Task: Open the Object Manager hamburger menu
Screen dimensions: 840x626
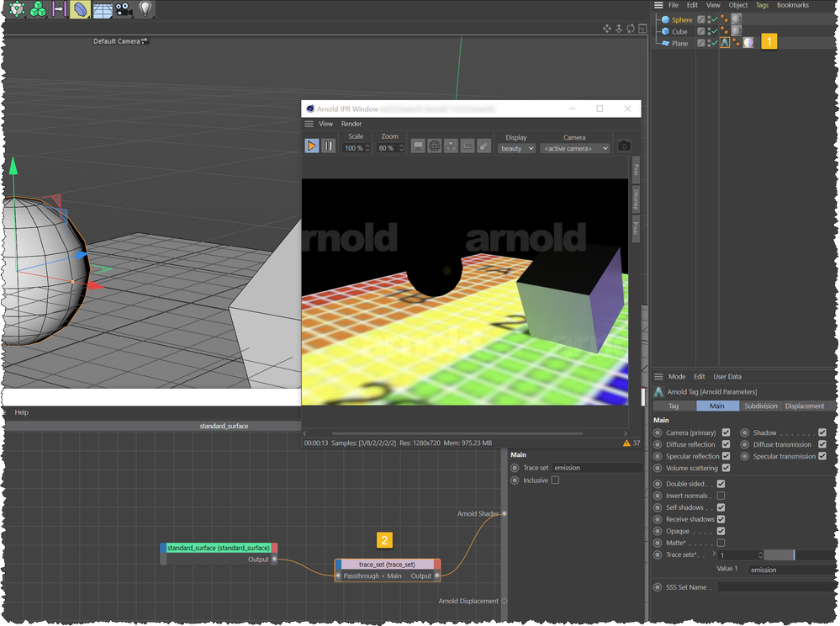Action: point(658,5)
